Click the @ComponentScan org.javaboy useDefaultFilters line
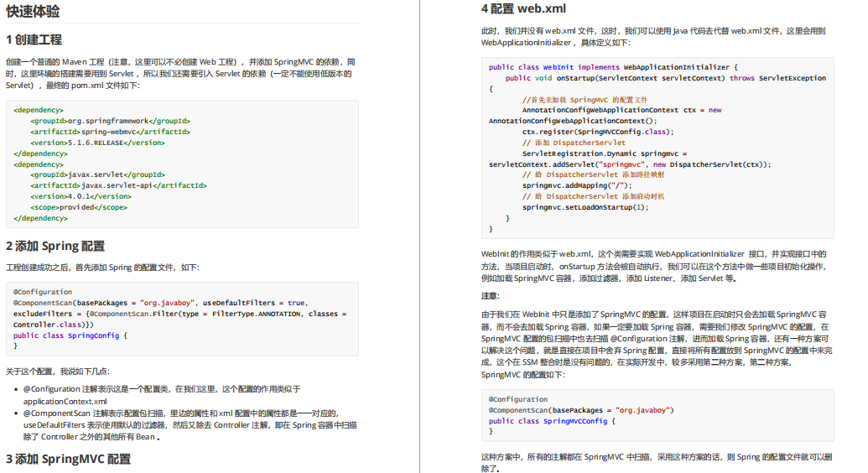 click(160, 303)
